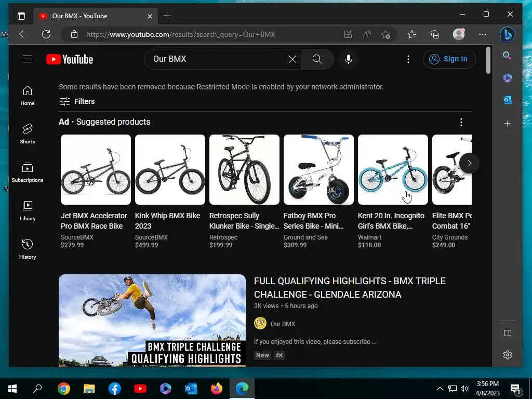Launch Chrome from the taskbar
Screen dimensions: 532x399
tap(64, 389)
